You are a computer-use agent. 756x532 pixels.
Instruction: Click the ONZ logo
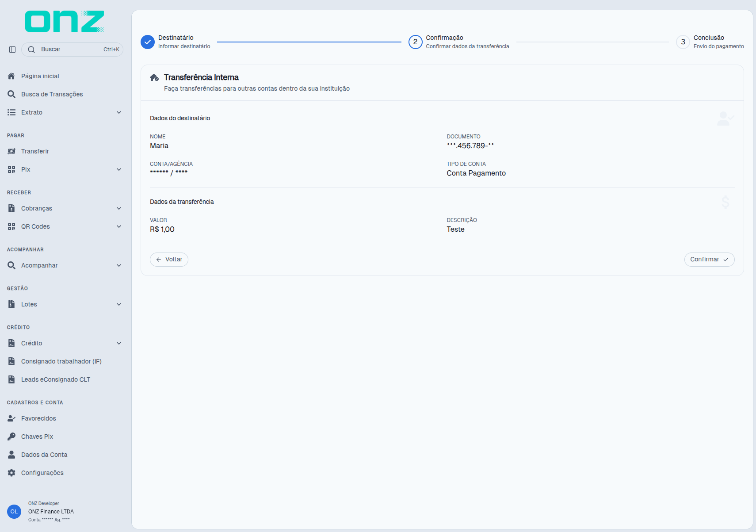point(65,22)
